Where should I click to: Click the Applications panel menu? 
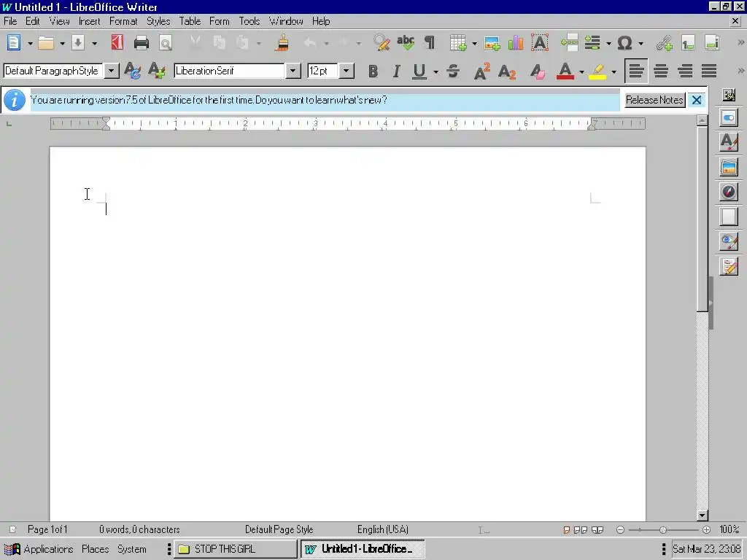coord(39,549)
